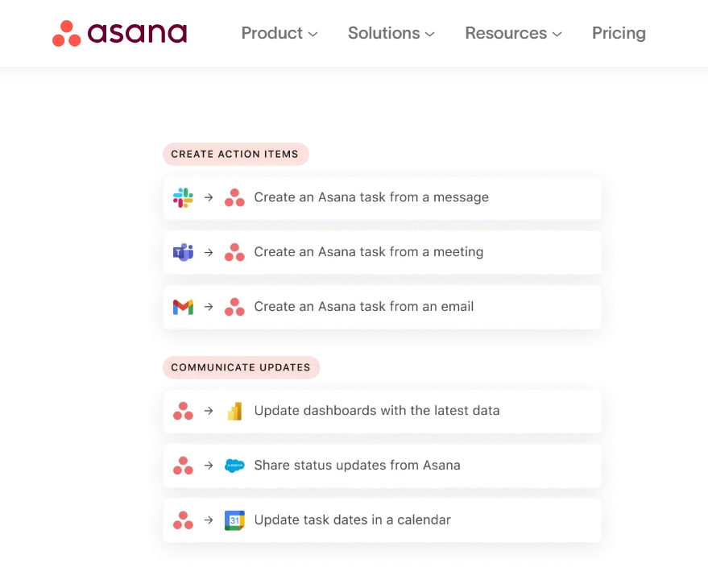The image size is (708, 588).
Task: Open the Solutions dropdown chevron
Action: pyautogui.click(x=430, y=34)
